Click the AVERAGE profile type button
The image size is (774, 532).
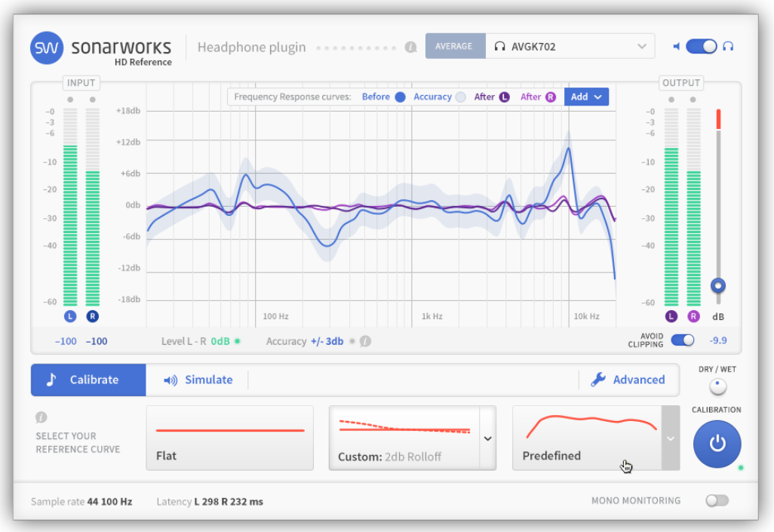pyautogui.click(x=455, y=47)
